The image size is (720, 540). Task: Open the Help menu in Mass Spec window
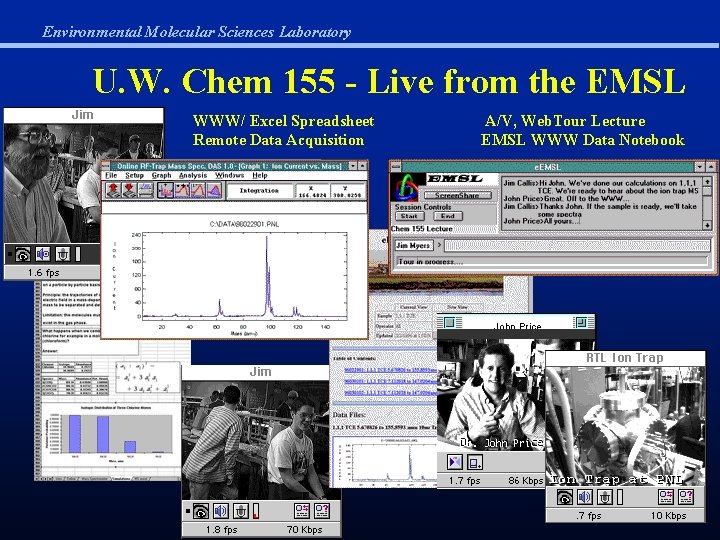pyautogui.click(x=259, y=175)
